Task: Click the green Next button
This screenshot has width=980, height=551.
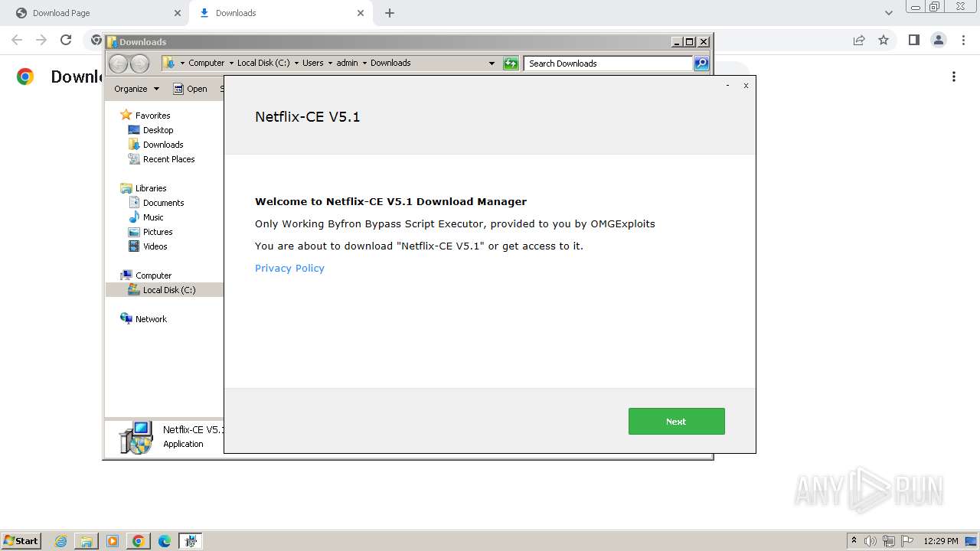Action: [676, 421]
